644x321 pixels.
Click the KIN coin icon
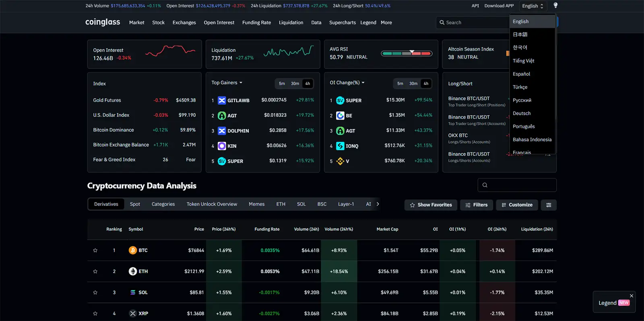(x=222, y=146)
